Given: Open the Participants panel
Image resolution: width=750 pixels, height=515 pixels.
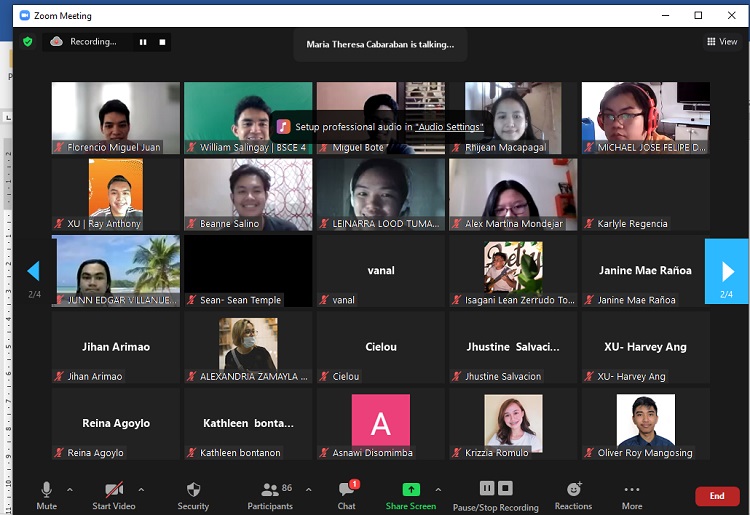Looking at the screenshot, I should pos(270,496).
